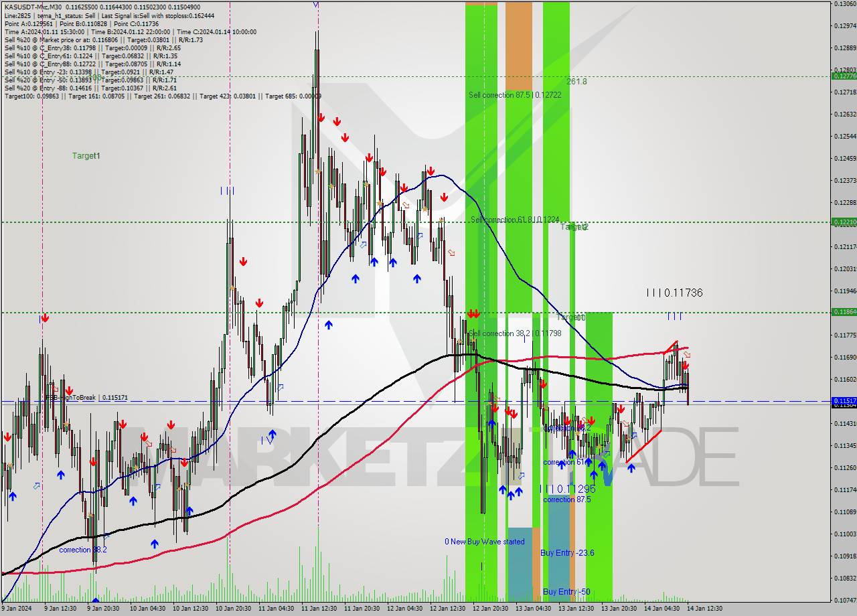Click the '0 New Buy Wave started' label

(485, 542)
